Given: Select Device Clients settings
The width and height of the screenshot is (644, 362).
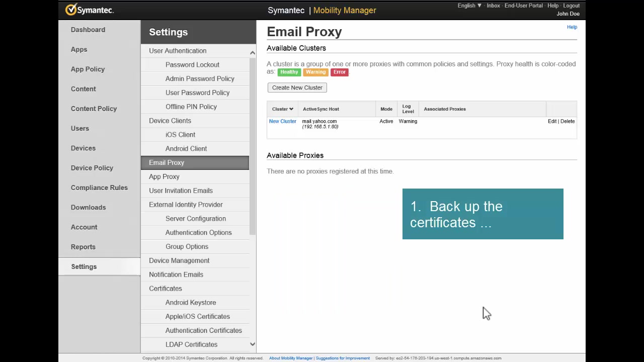Looking at the screenshot, I should pyautogui.click(x=170, y=121).
